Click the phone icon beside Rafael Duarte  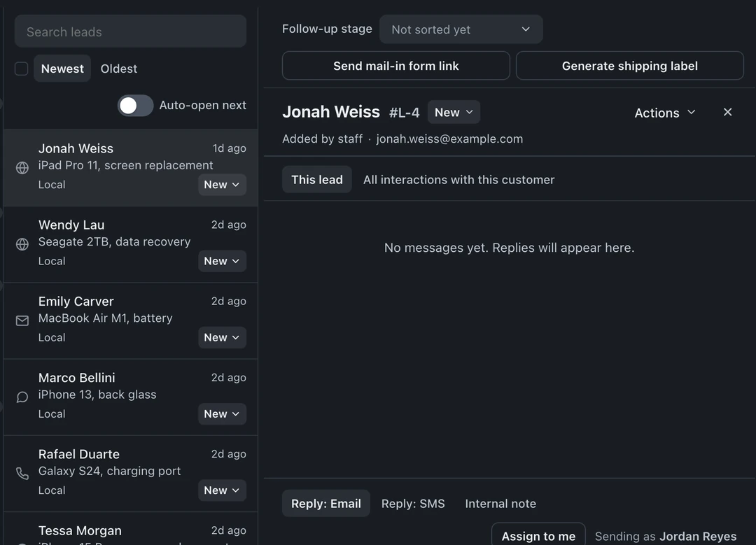coord(22,473)
